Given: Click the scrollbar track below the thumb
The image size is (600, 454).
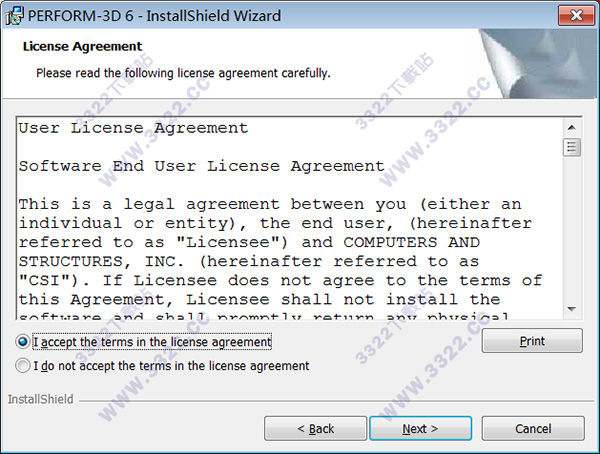Looking at the screenshot, I should click(572, 228).
